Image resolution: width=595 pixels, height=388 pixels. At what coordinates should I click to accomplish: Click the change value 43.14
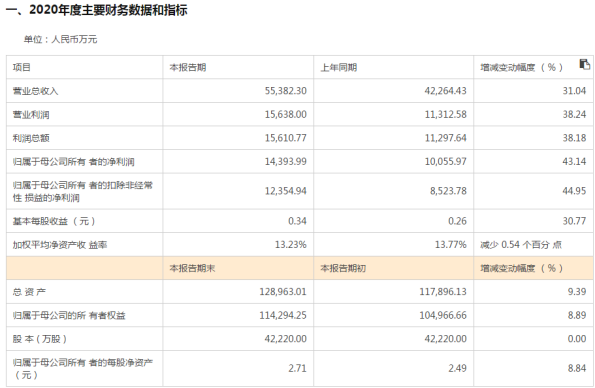point(575,161)
